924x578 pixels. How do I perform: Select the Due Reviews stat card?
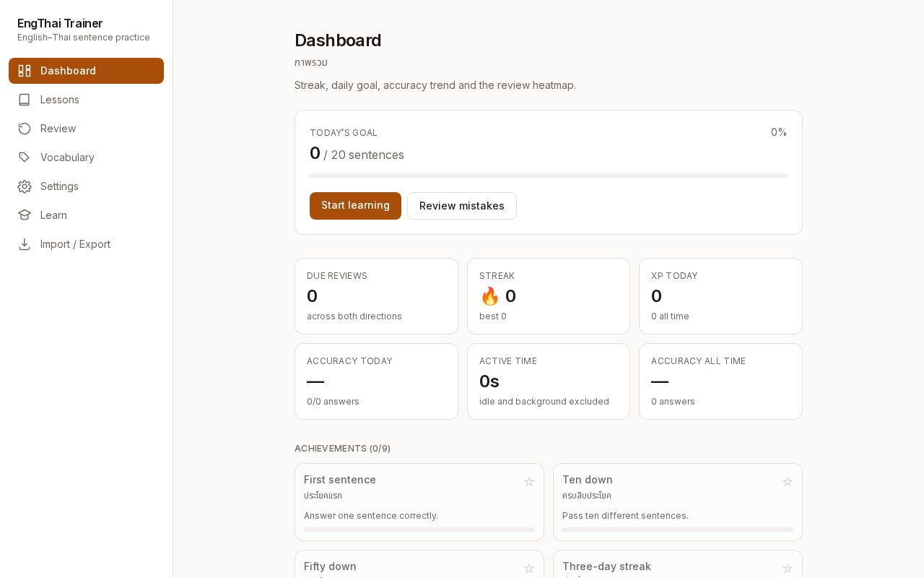pyautogui.click(x=376, y=296)
